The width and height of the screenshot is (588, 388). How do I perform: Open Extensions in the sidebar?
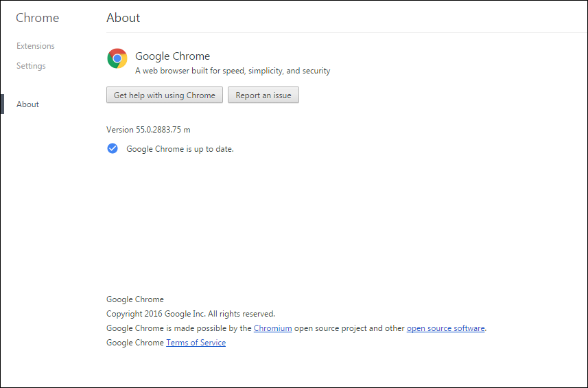point(36,46)
